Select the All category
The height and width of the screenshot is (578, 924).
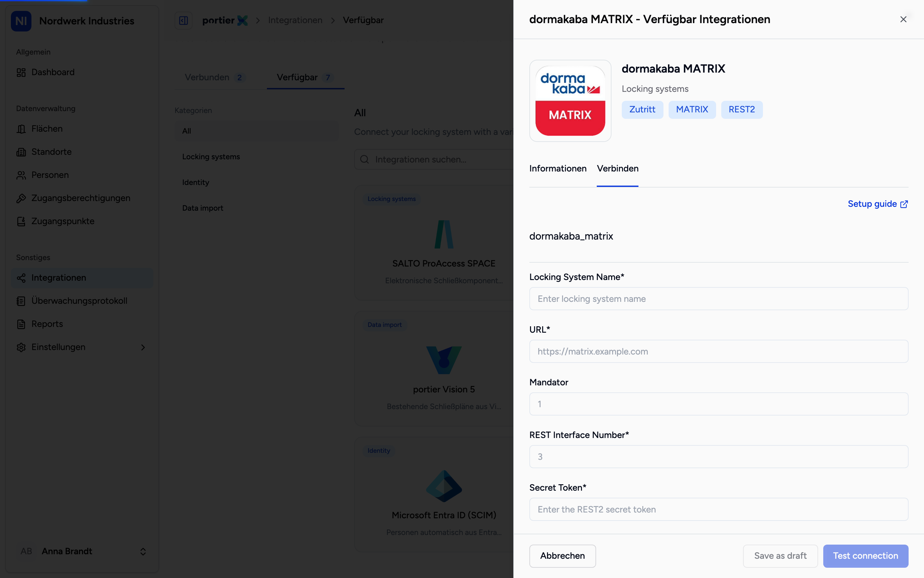(x=257, y=131)
